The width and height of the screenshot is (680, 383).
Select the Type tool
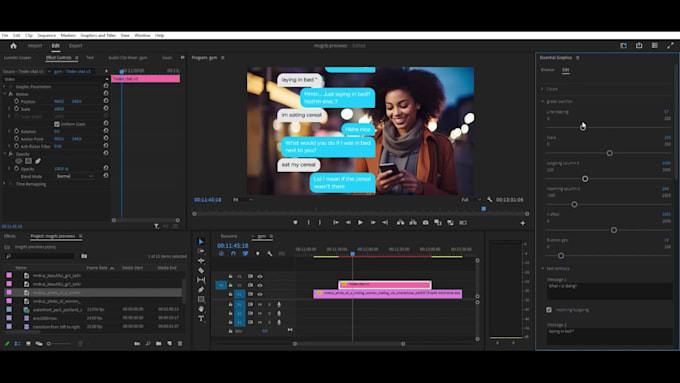coord(201,318)
